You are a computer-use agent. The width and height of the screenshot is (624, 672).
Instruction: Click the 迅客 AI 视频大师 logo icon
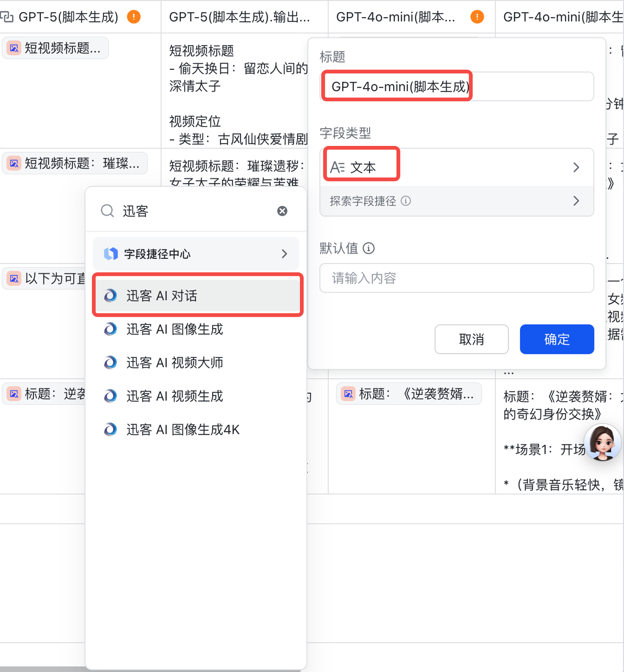point(110,363)
